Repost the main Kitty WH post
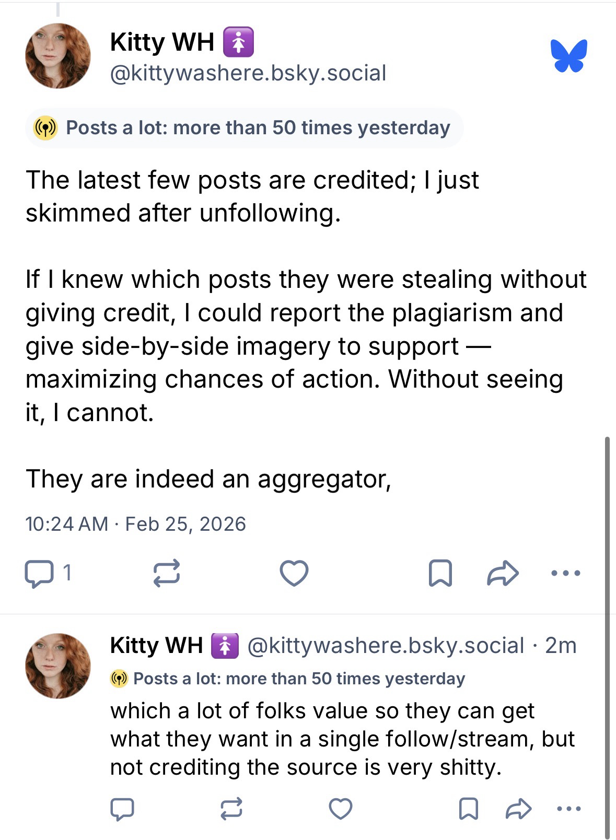 click(x=167, y=574)
